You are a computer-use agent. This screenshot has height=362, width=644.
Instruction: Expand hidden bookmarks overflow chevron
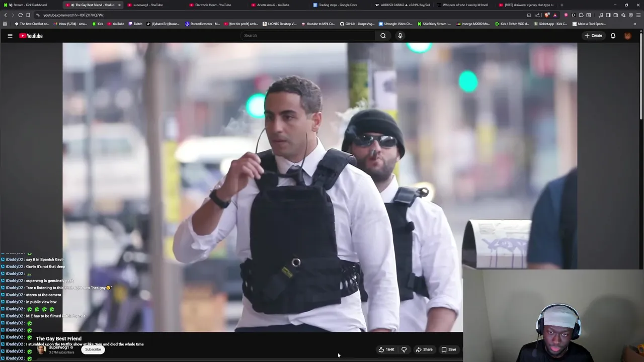point(634,24)
